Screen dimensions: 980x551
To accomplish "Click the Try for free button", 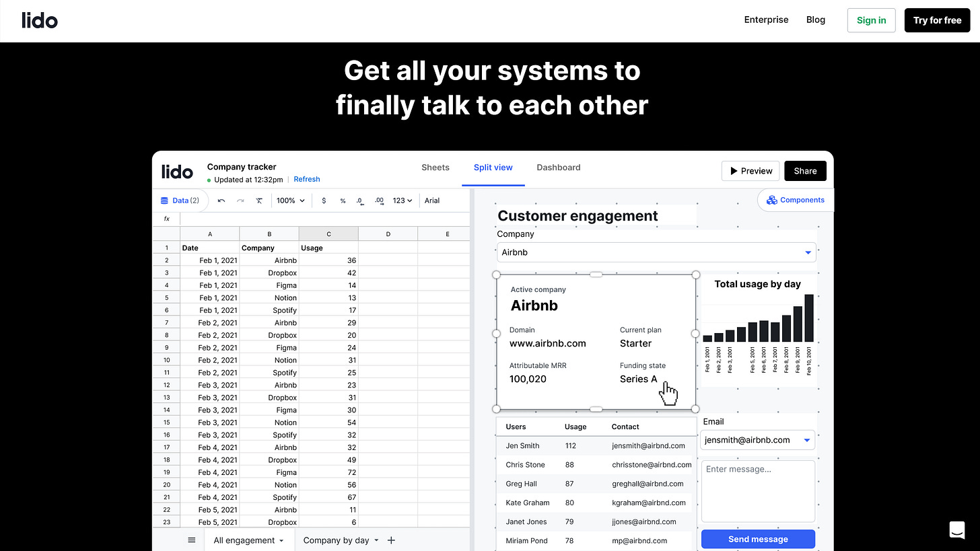I will point(937,20).
